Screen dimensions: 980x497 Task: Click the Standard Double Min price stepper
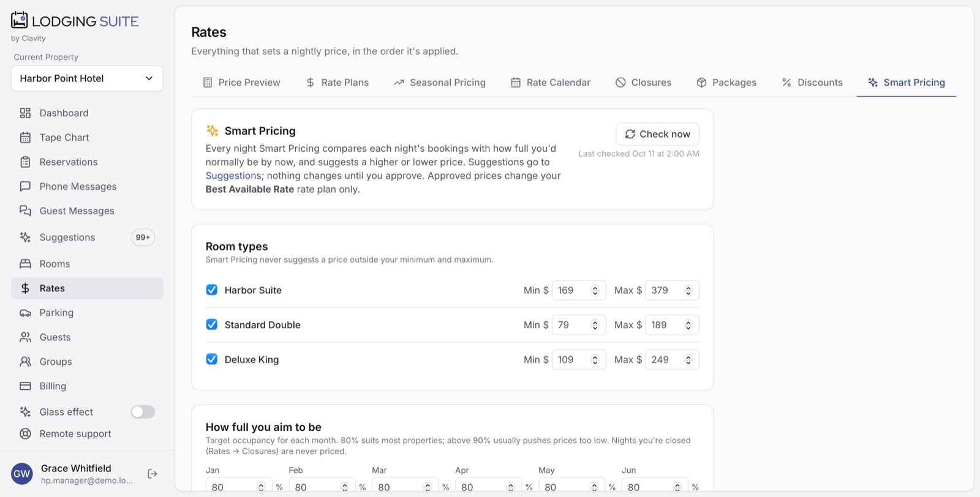tap(595, 325)
